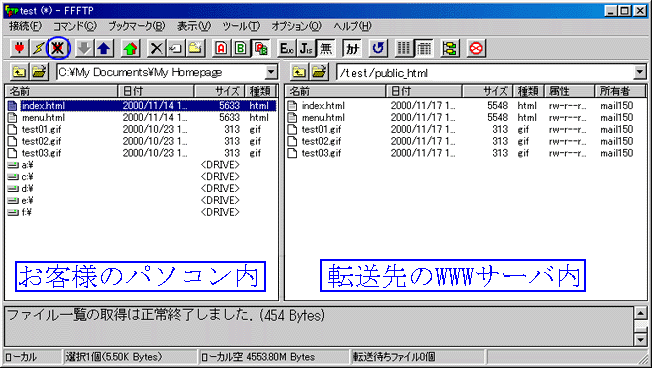Click the local サイズ column header
The width and height of the screenshot is (652, 368).
(220, 91)
